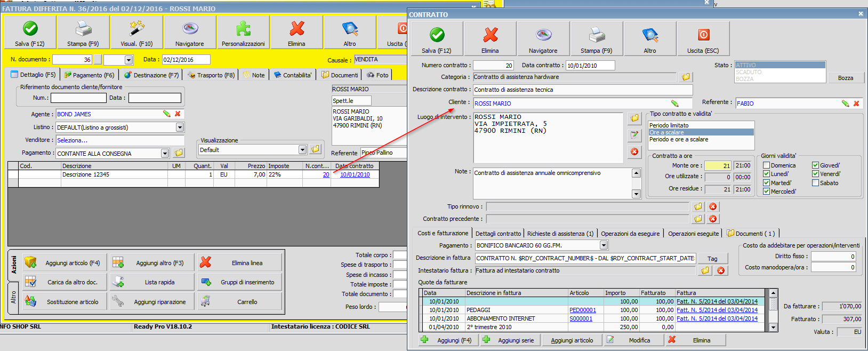Viewport: 868px width, 351px height.
Task: Click the Carica da altro doc. button
Action: click(x=66, y=282)
